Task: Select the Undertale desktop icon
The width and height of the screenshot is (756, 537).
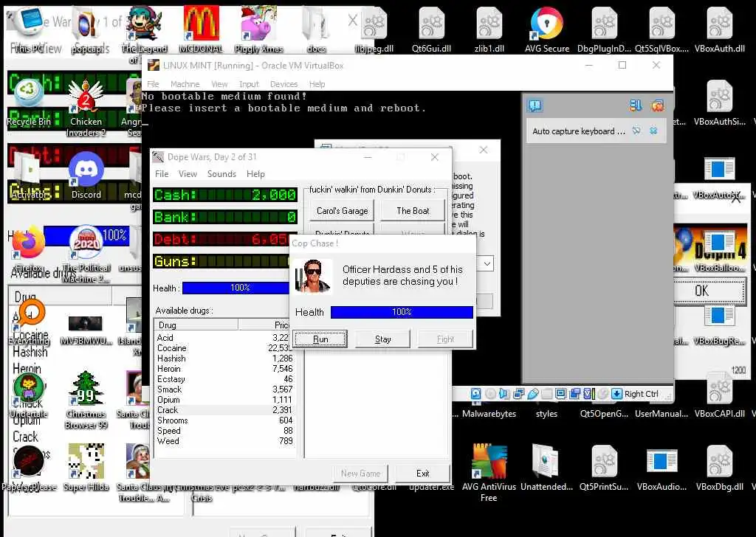Action: [29, 395]
